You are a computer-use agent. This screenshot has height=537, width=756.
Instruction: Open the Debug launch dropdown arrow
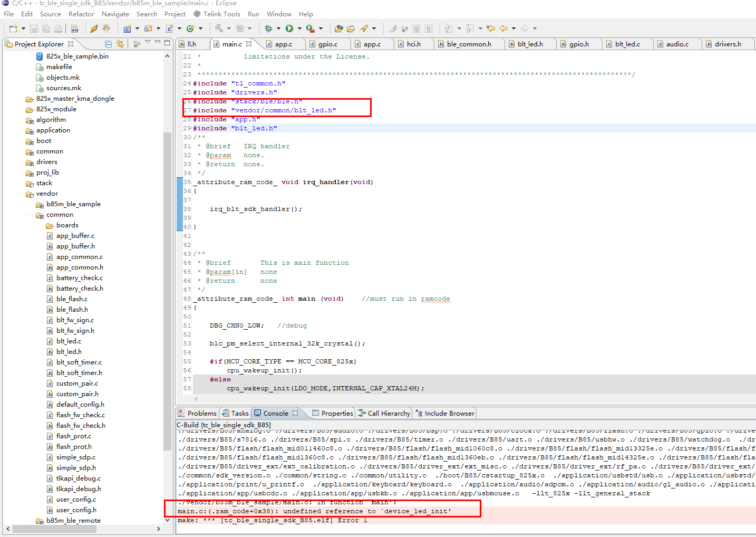(278, 28)
